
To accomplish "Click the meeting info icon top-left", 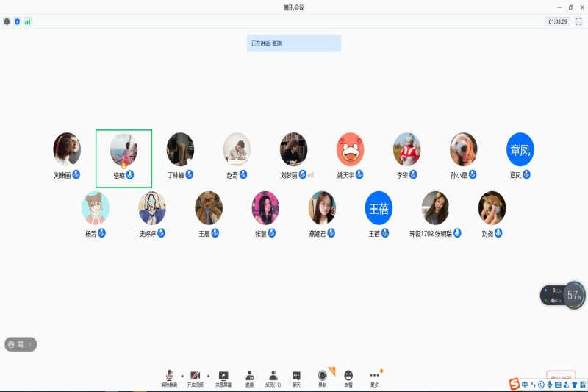I will click(7, 22).
